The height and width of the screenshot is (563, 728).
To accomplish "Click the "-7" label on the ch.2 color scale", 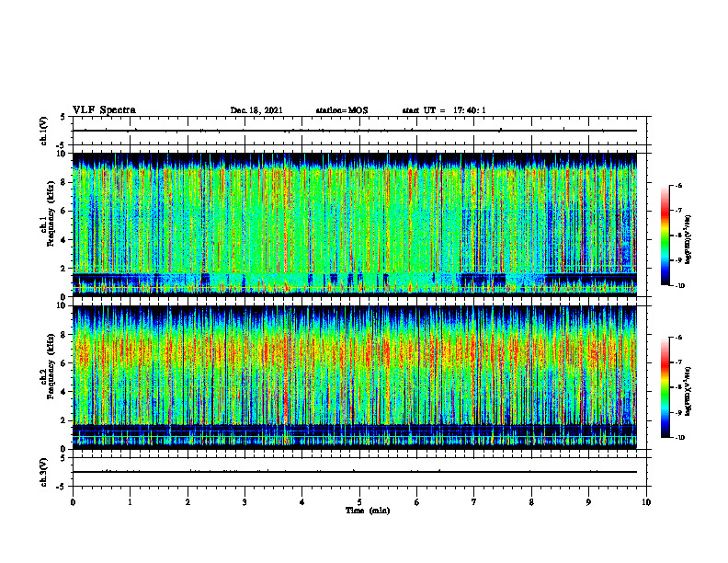I will pos(678,362).
